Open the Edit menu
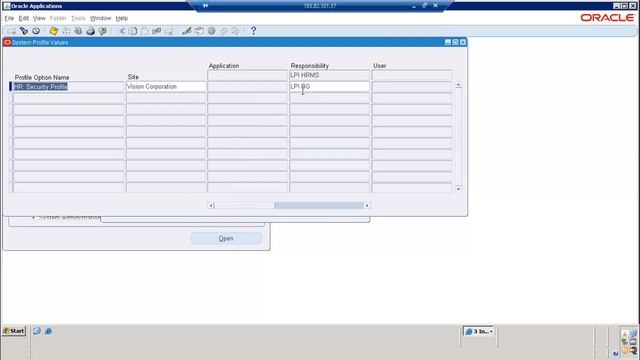 24,18
